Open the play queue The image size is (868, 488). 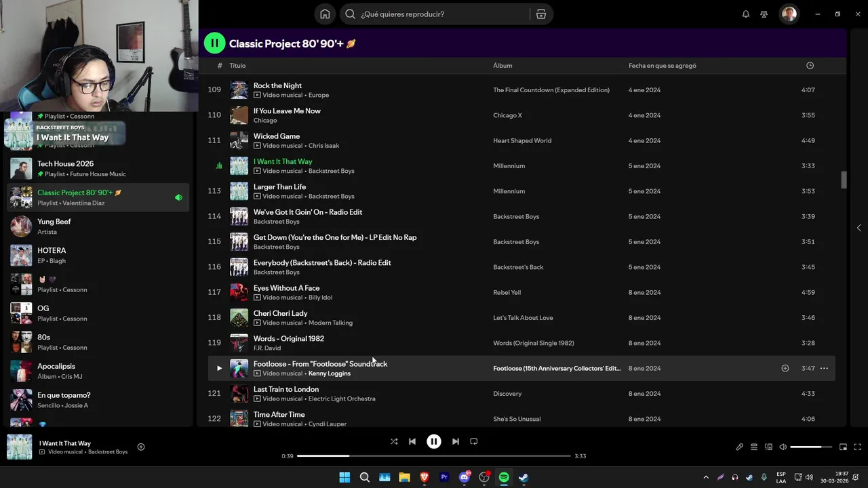click(753, 447)
